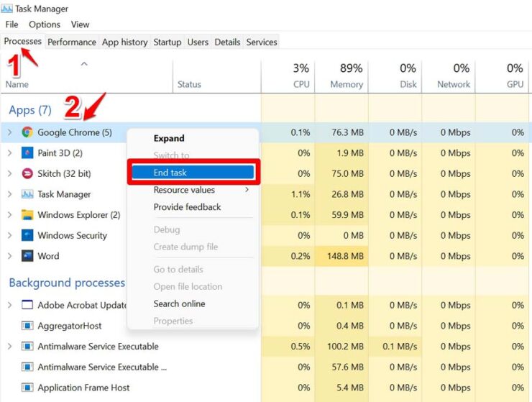532x402 pixels.
Task: Click the Antimalware Service Executable 100.2 MB icon
Action: point(27,347)
